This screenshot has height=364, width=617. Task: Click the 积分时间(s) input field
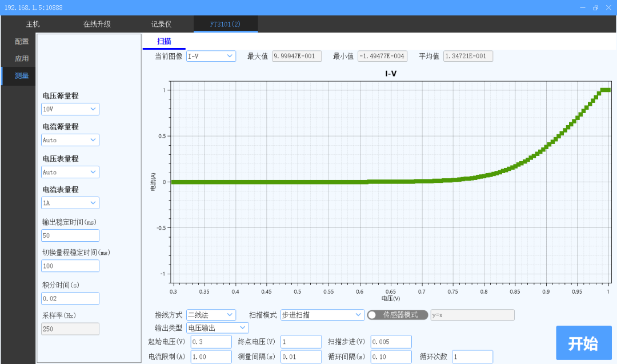tap(70, 298)
